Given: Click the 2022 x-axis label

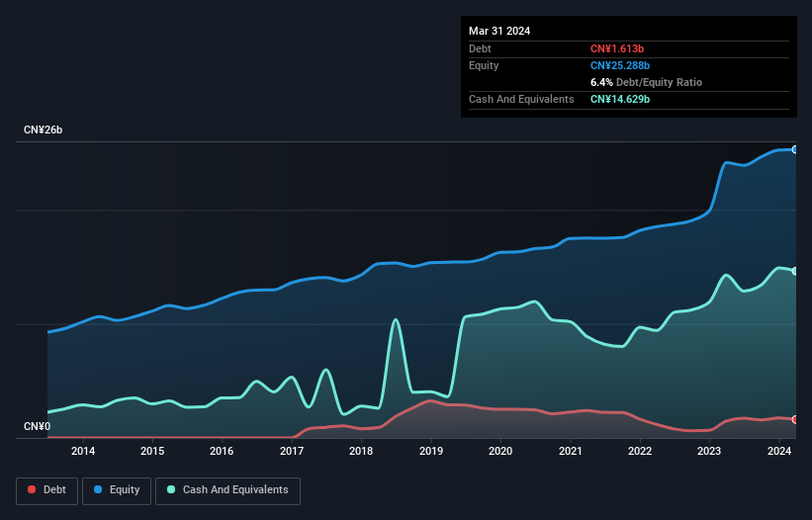Looking at the screenshot, I should [640, 451].
